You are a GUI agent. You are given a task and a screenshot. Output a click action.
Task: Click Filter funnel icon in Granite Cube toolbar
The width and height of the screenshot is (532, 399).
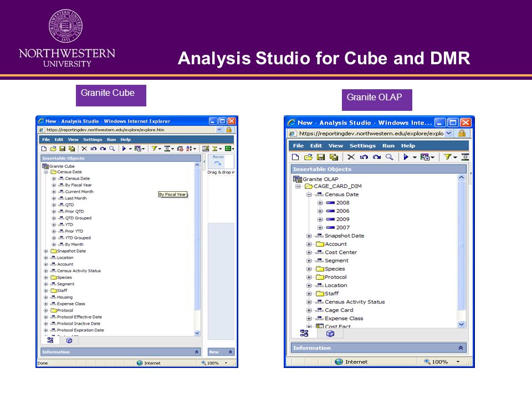pyautogui.click(x=154, y=149)
